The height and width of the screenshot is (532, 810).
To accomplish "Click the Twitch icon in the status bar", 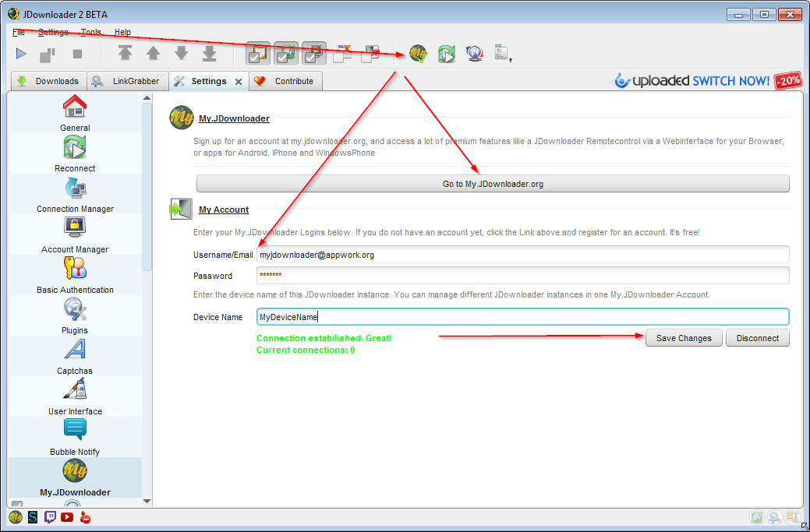I will 50,516.
